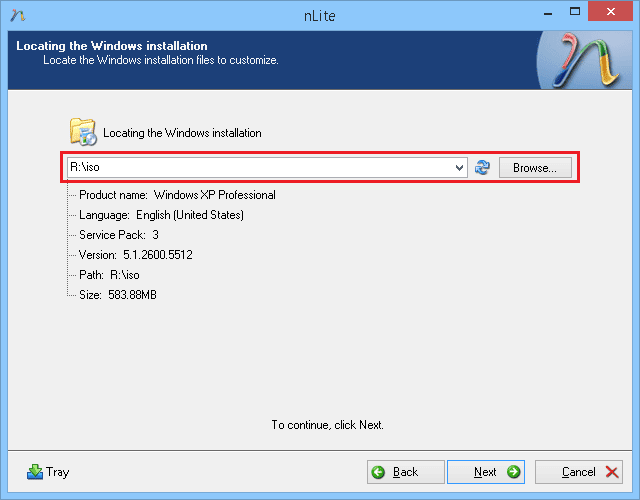This screenshot has width=640, height=500.
Task: Send nLite to Tray
Action: [x=48, y=472]
